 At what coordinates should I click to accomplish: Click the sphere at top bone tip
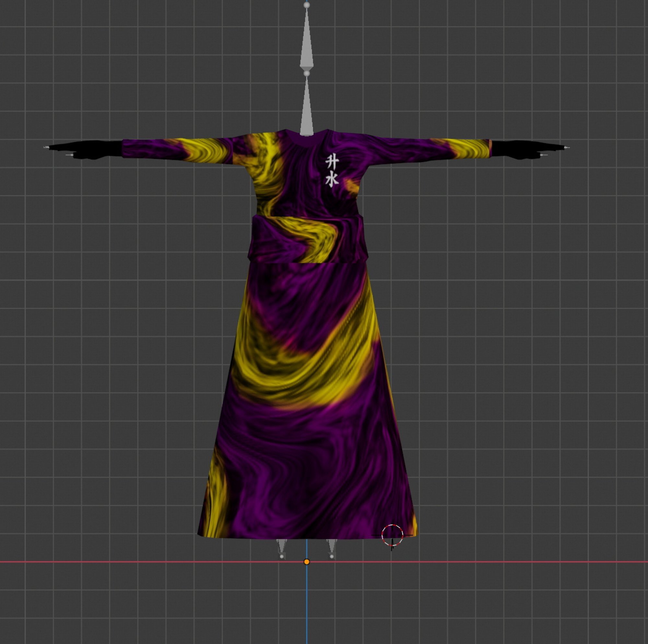pyautogui.click(x=307, y=5)
